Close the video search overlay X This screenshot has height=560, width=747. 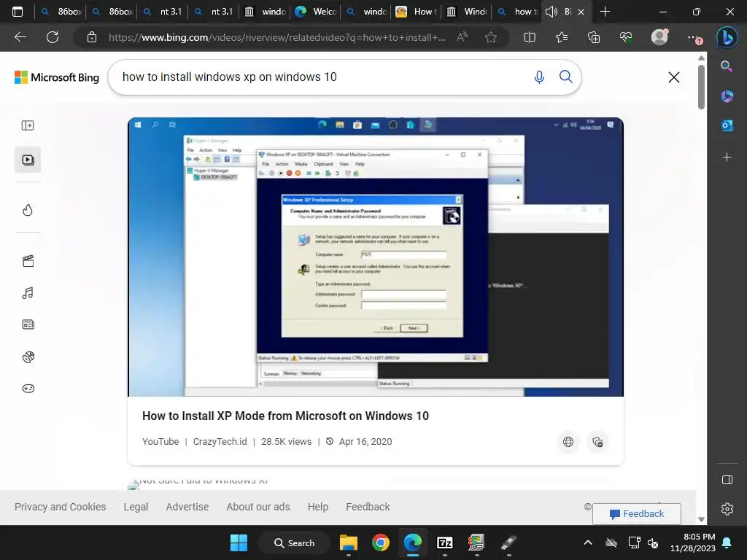click(673, 77)
